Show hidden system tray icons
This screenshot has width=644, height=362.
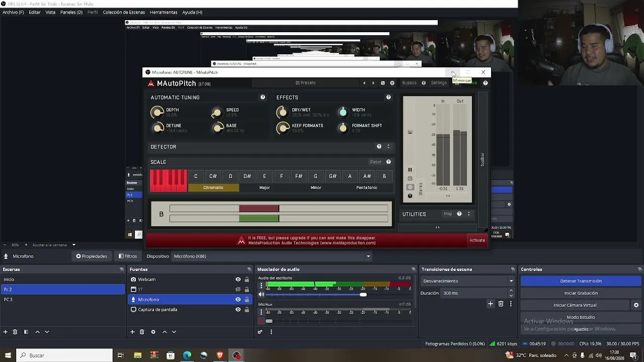(567, 355)
